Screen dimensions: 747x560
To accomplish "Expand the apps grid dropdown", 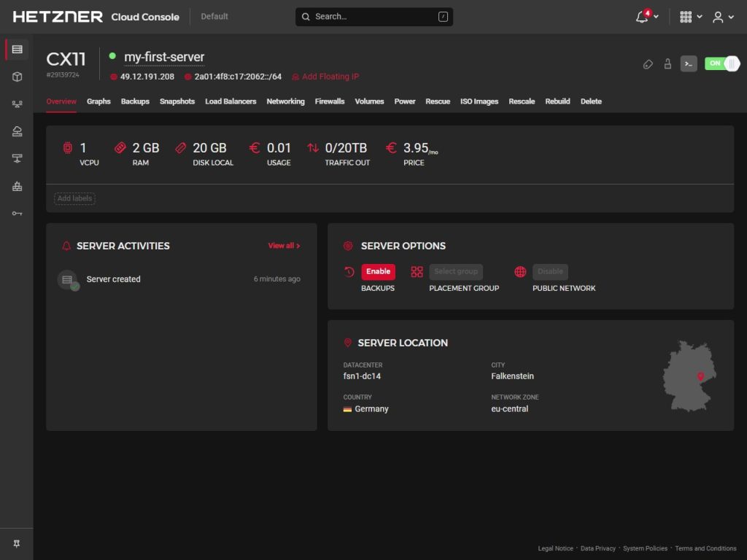I will (x=690, y=17).
